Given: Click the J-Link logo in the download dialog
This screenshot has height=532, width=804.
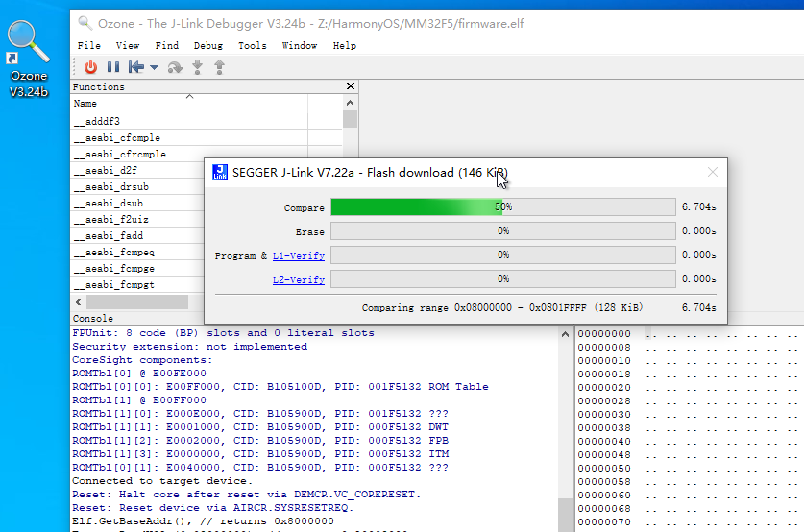Looking at the screenshot, I should click(x=220, y=172).
